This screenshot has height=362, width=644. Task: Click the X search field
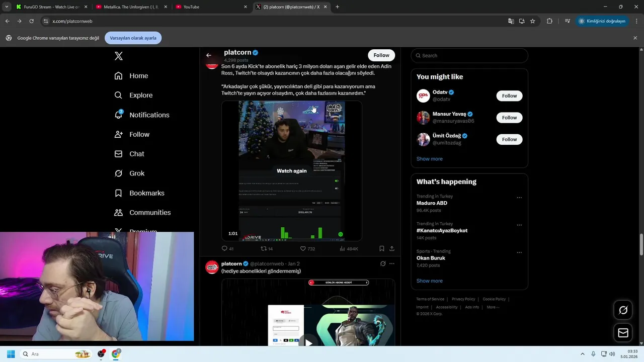[x=469, y=55]
